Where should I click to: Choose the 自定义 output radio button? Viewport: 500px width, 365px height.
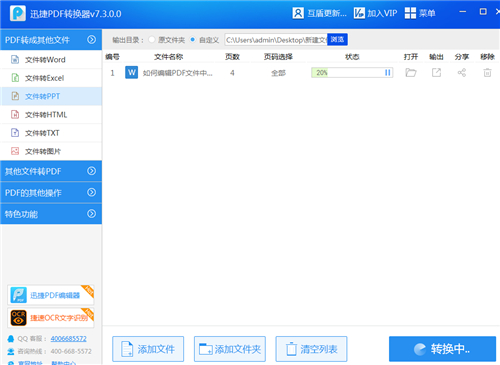pos(192,40)
